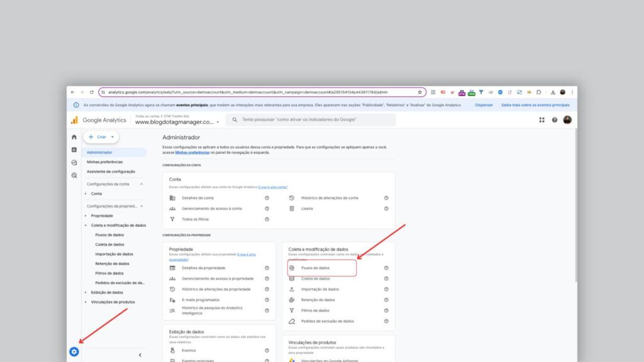Select Assistente de configuração in sidebar
The width and height of the screenshot is (644, 362).
(111, 172)
